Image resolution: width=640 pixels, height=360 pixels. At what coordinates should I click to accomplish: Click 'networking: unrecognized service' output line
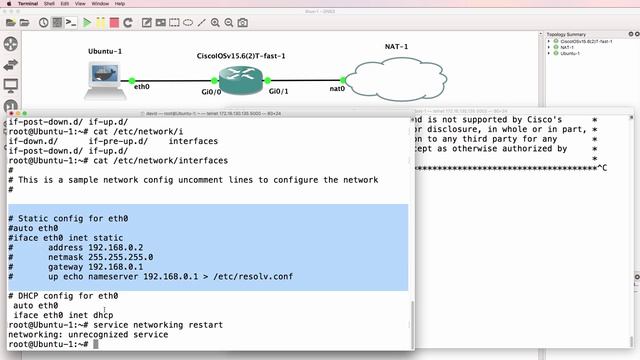pos(88,335)
